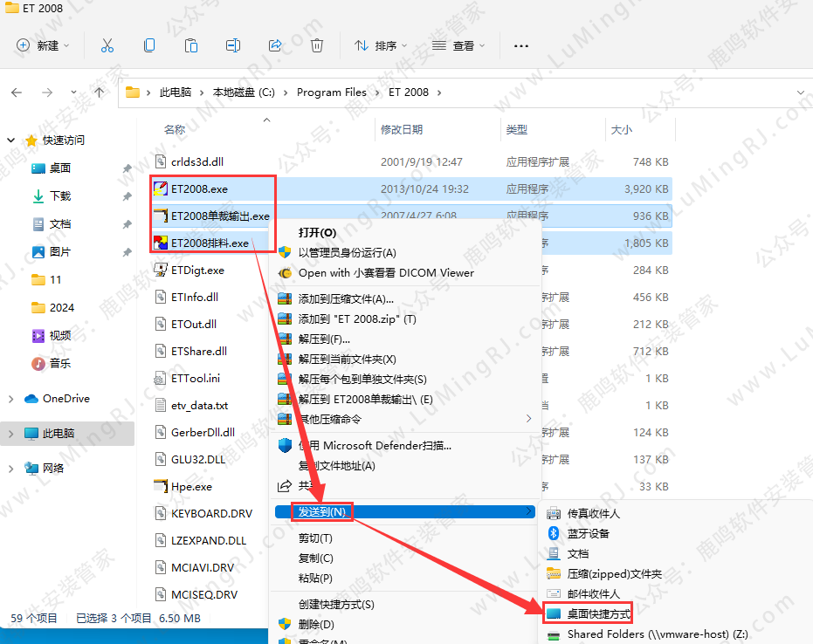This screenshot has height=644, width=813.
Task: Open the 新建 (New) dropdown
Action: (43, 45)
